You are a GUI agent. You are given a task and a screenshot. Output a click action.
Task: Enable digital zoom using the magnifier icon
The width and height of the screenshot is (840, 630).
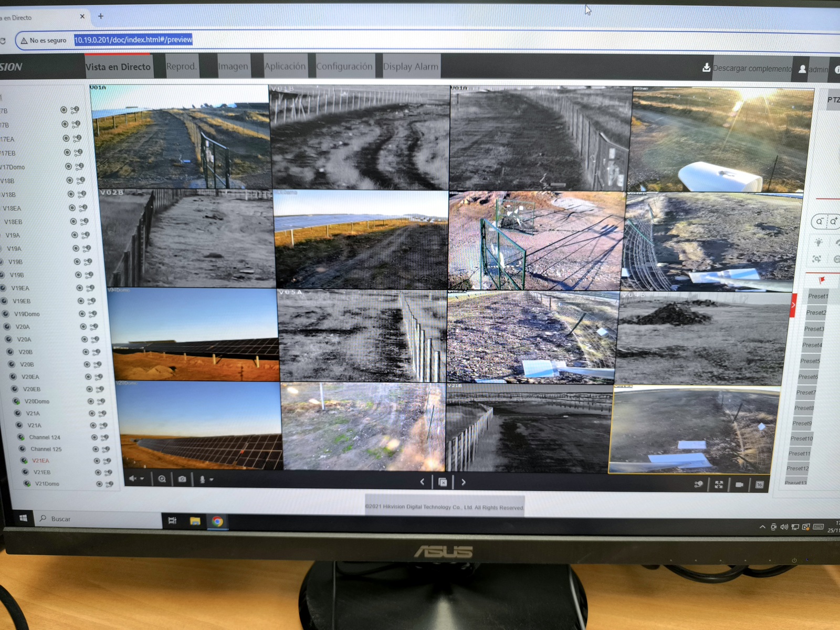click(x=162, y=479)
